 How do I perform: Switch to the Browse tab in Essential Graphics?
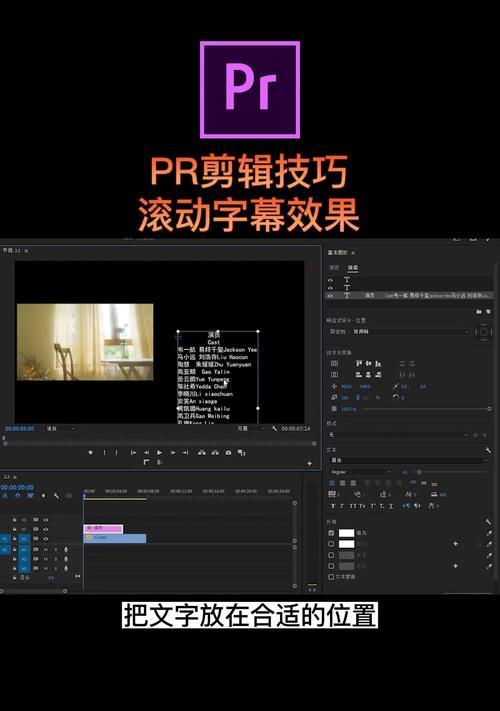coord(334,268)
